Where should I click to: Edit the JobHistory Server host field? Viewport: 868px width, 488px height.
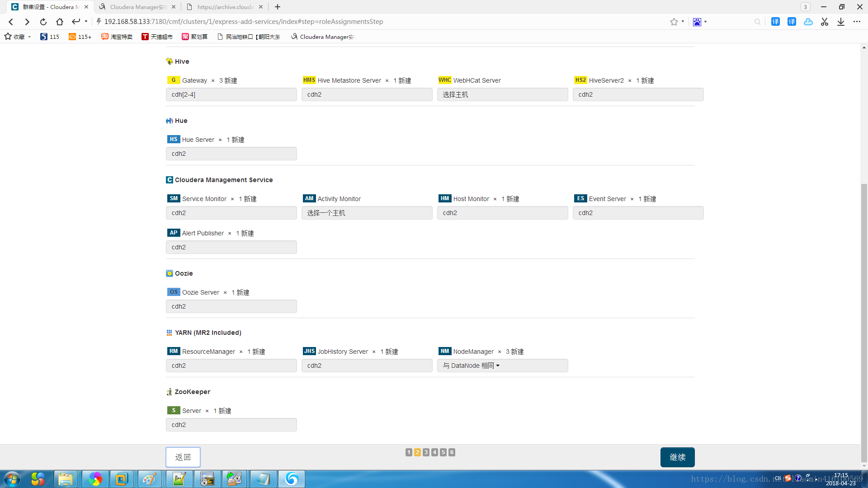coord(367,366)
